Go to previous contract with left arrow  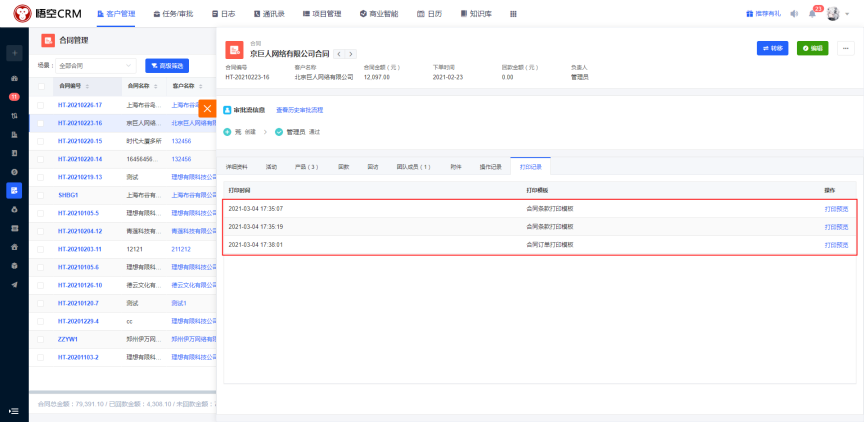[338, 53]
